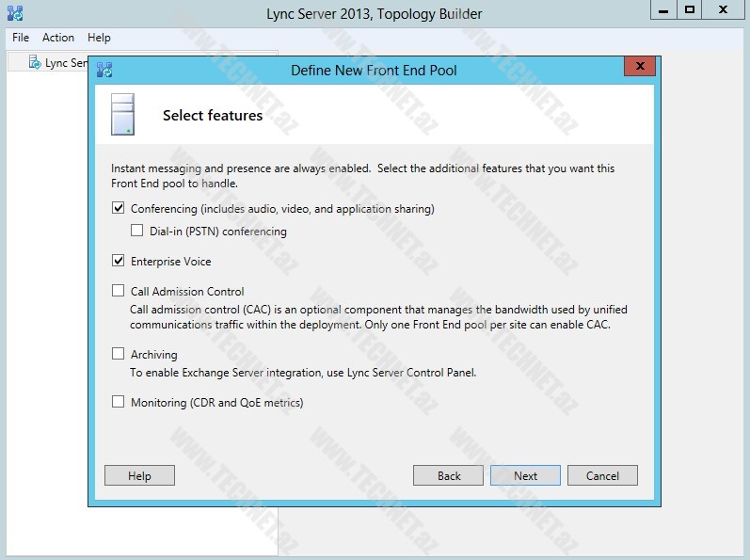This screenshot has width=750, height=560.
Task: Enable Call Admission Control checkbox
Action: [x=119, y=291]
